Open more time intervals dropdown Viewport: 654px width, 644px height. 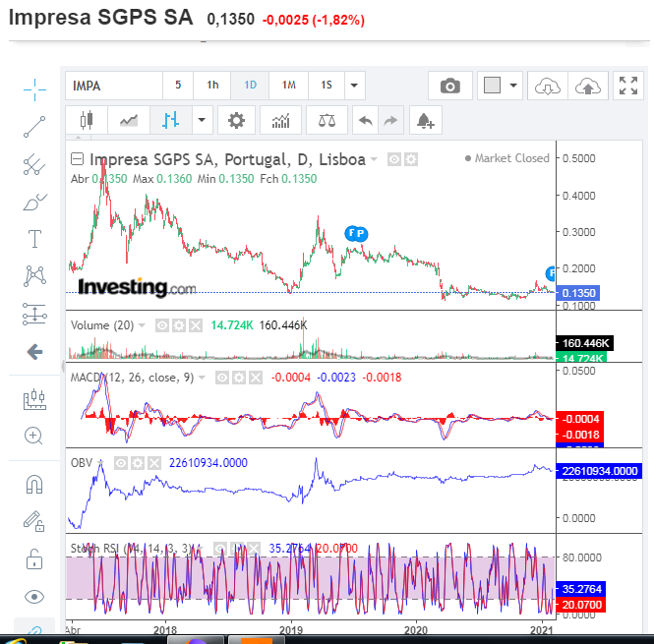(354, 86)
